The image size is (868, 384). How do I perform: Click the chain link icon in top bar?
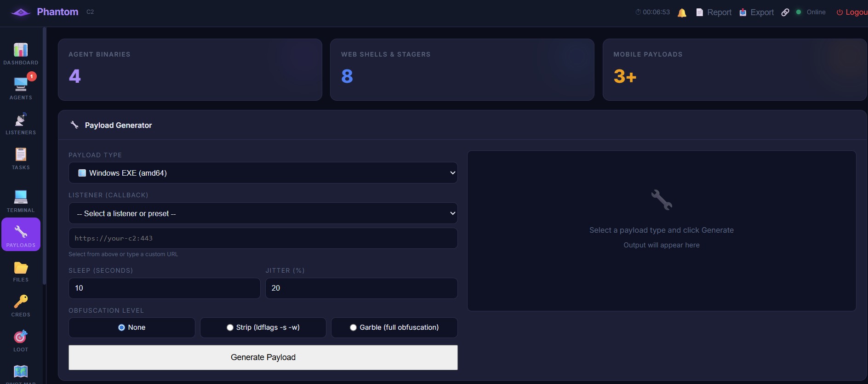click(x=785, y=12)
